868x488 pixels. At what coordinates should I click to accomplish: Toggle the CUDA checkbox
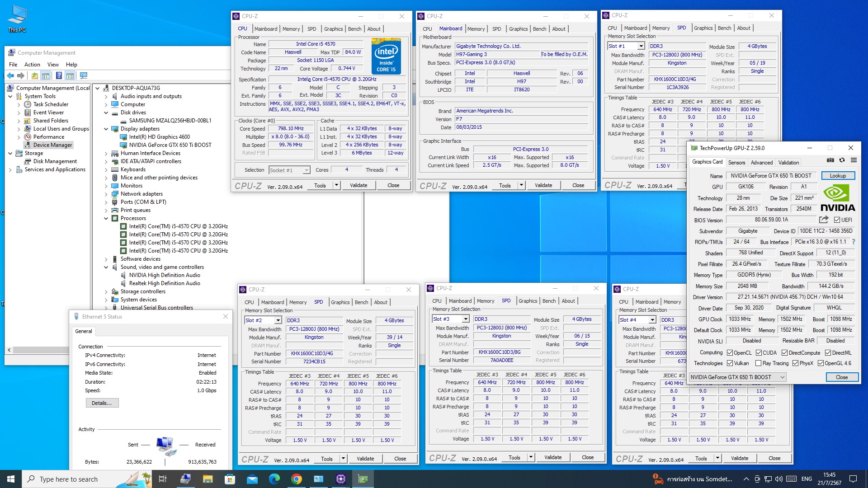coord(759,353)
